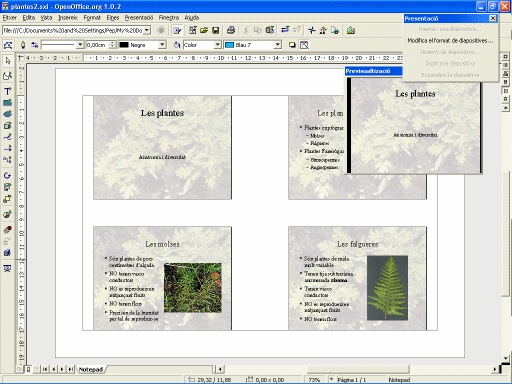The height and width of the screenshot is (384, 512).
Task: Click the New document icon
Action: (x=193, y=30)
